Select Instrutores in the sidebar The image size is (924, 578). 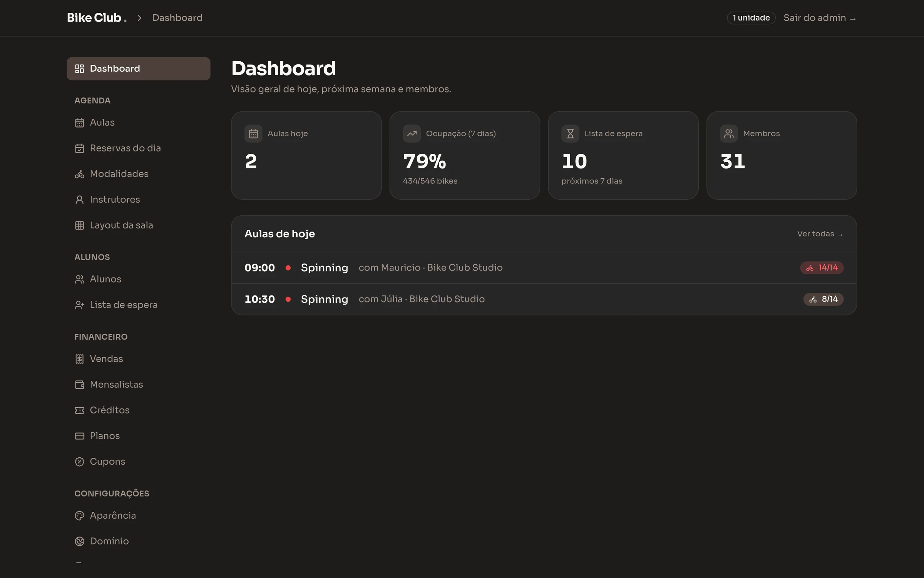click(x=139, y=200)
